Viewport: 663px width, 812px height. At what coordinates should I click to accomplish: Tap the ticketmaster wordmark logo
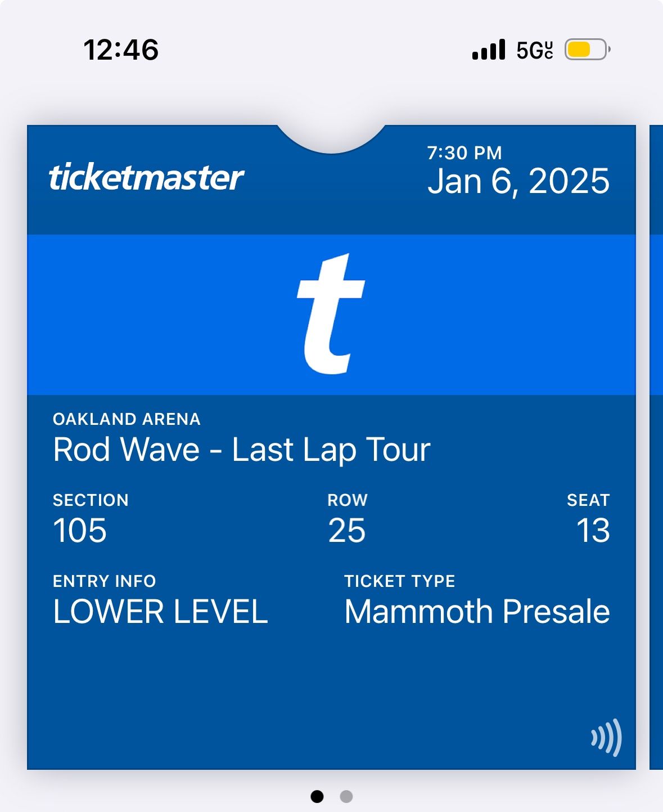(x=146, y=178)
